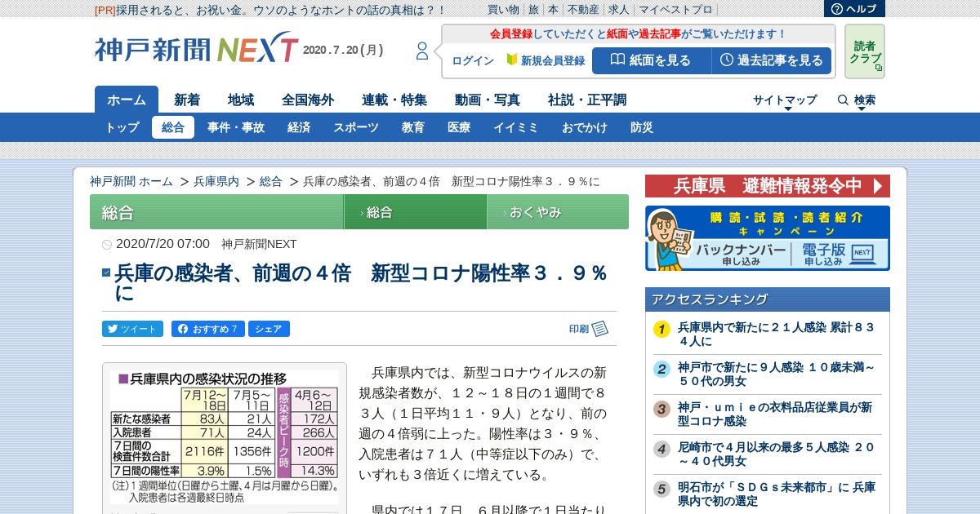
Task: Tweet the article
Action: point(133,329)
